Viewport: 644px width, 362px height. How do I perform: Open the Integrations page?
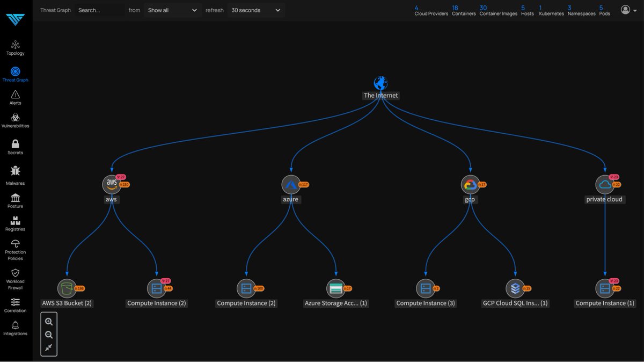click(15, 329)
